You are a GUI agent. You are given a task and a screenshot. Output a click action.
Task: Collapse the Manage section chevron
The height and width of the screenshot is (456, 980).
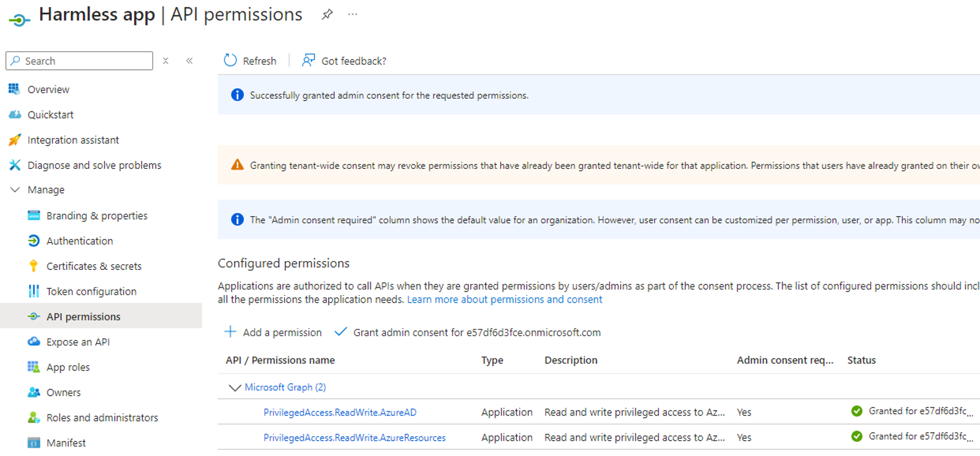15,190
